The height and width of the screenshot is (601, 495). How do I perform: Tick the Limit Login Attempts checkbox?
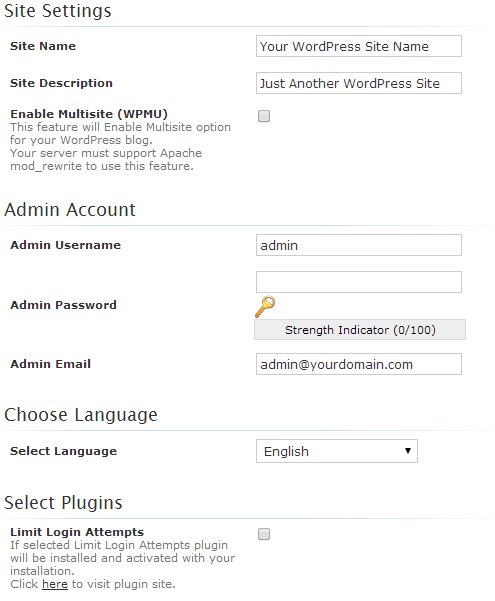point(264,534)
